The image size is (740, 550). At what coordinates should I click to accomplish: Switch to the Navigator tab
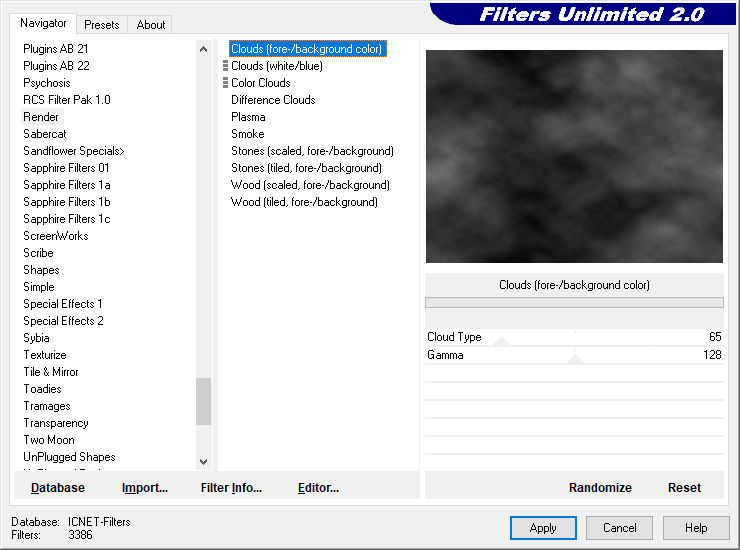click(x=43, y=23)
